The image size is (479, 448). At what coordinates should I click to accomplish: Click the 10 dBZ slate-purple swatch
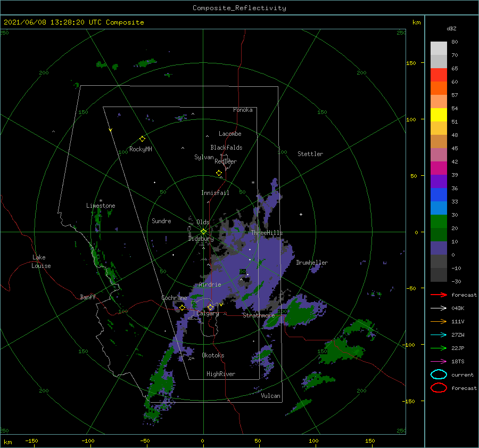click(x=439, y=248)
